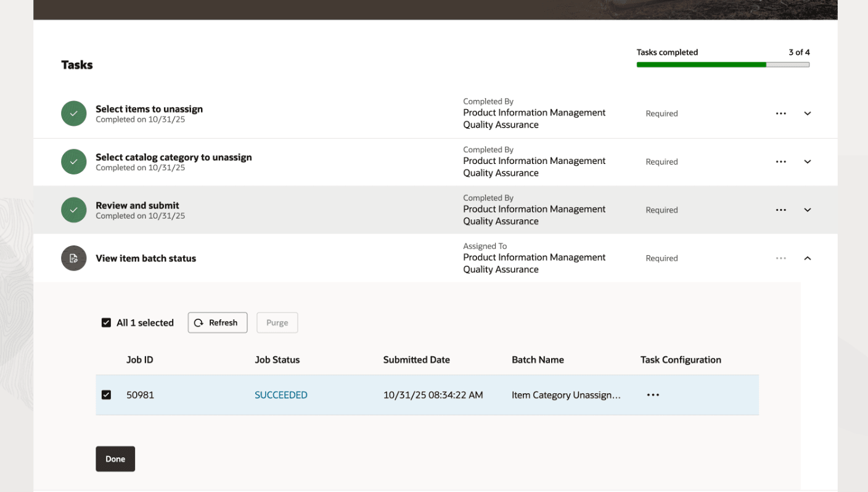Click the Done button
This screenshot has height=492, width=868.
point(115,459)
